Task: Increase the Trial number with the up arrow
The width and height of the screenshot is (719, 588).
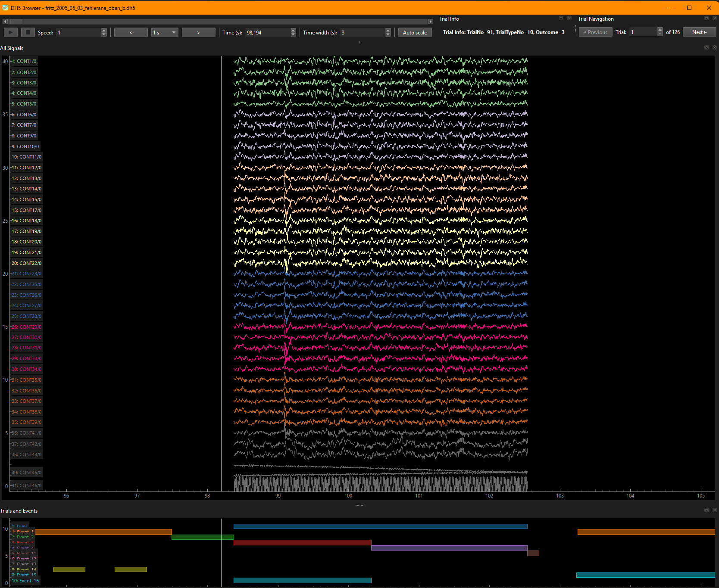Action: tap(660, 30)
